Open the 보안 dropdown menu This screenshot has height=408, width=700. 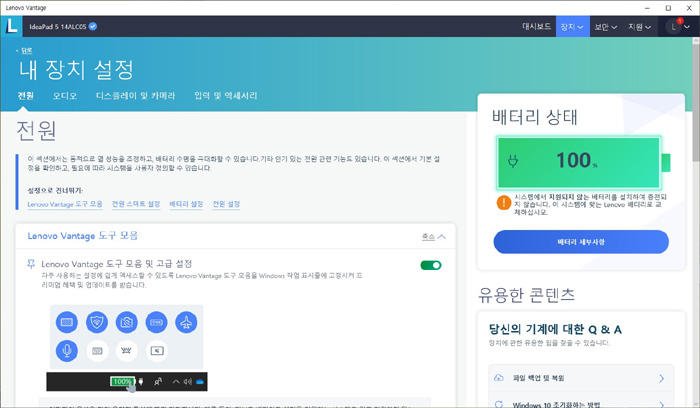(606, 27)
